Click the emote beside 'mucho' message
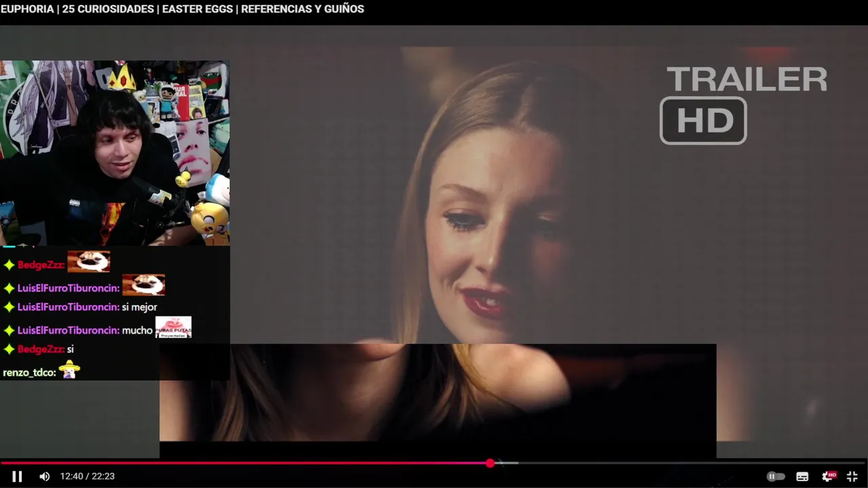The width and height of the screenshot is (868, 488). (x=173, y=327)
